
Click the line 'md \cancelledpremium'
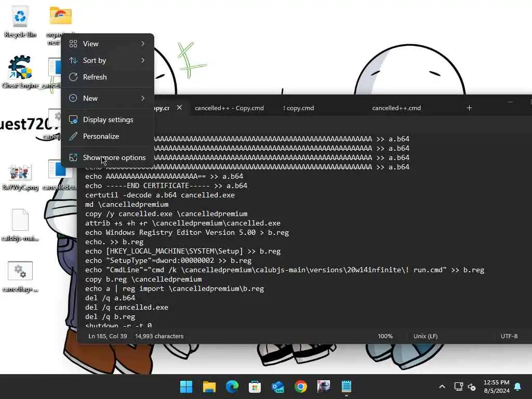[127, 205]
